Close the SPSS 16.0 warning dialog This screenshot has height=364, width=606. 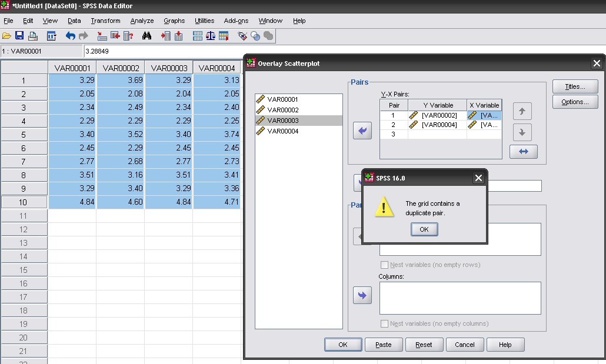[x=478, y=178]
